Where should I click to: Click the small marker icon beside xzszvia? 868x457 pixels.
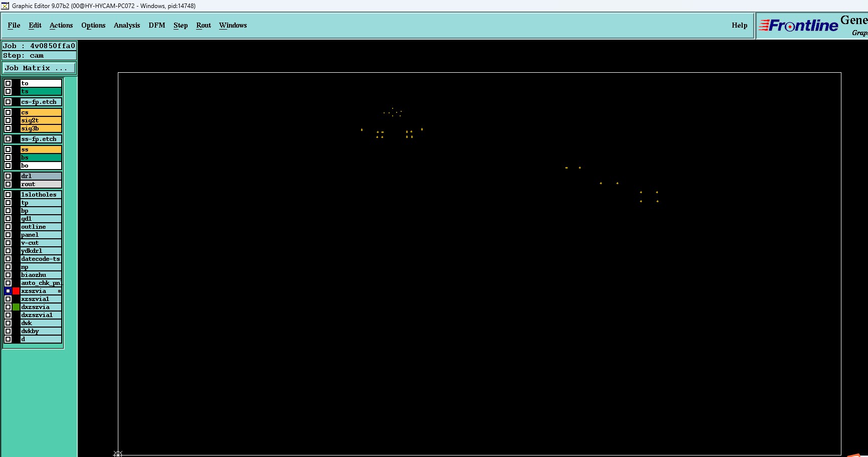tap(59, 291)
